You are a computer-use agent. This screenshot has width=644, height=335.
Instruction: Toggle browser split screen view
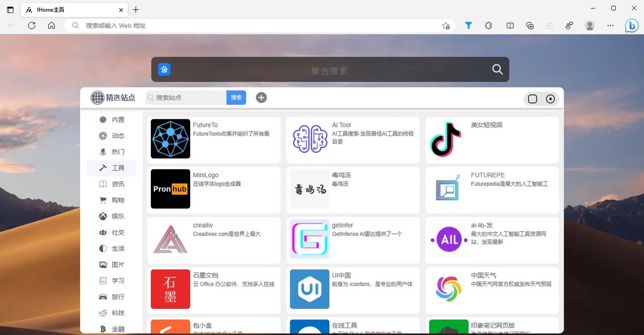(510, 25)
